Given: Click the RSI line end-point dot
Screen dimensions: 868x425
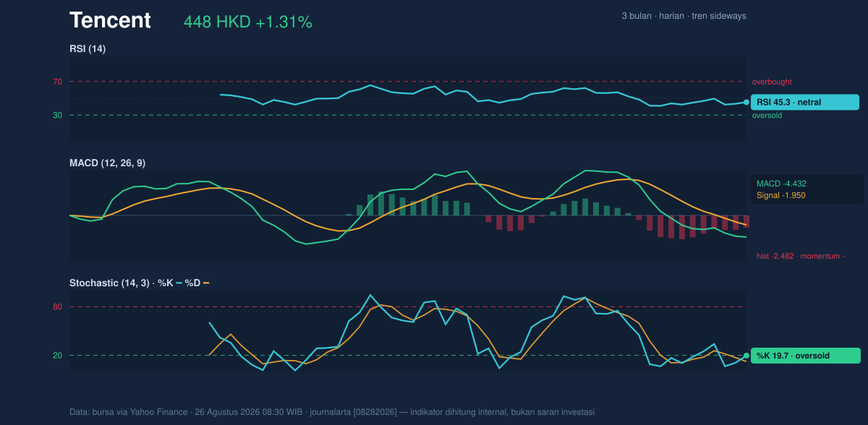Looking at the screenshot, I should pyautogui.click(x=746, y=102).
